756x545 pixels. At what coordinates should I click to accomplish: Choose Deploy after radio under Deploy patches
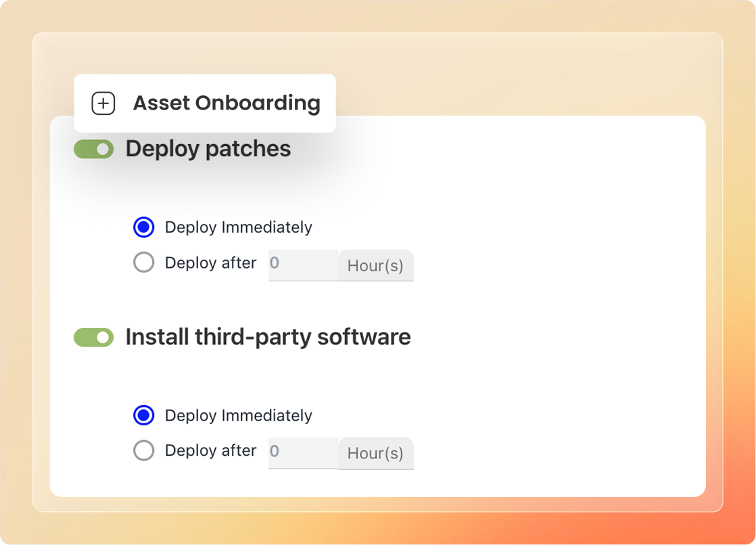[x=144, y=262]
